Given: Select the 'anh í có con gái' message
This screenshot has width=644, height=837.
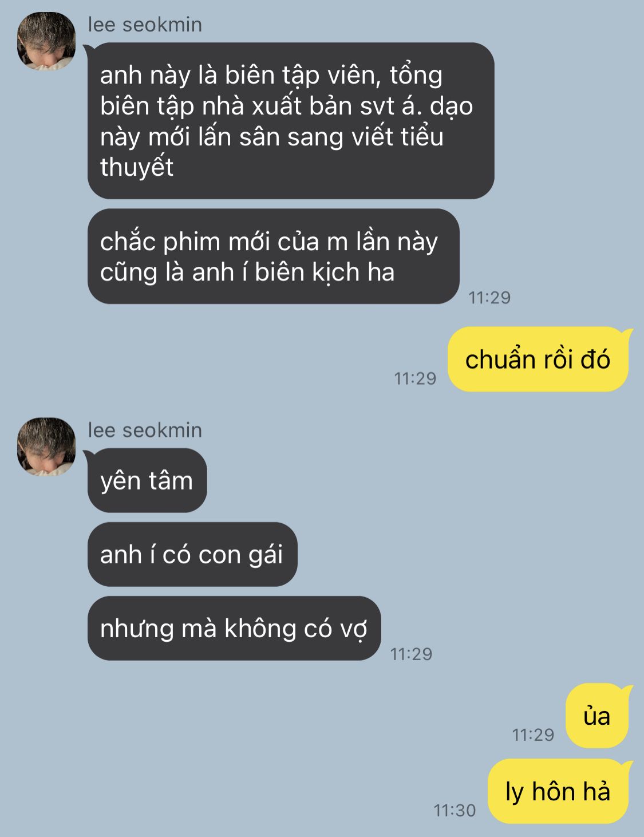Looking at the screenshot, I should pyautogui.click(x=192, y=554).
